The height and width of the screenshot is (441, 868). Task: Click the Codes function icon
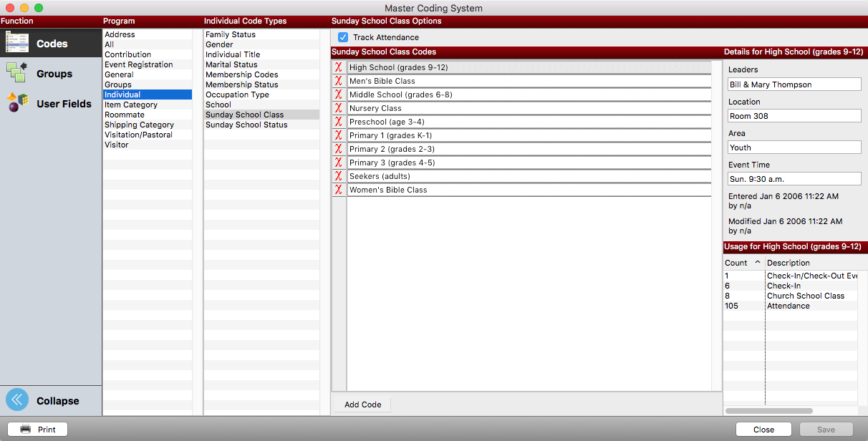(x=17, y=43)
